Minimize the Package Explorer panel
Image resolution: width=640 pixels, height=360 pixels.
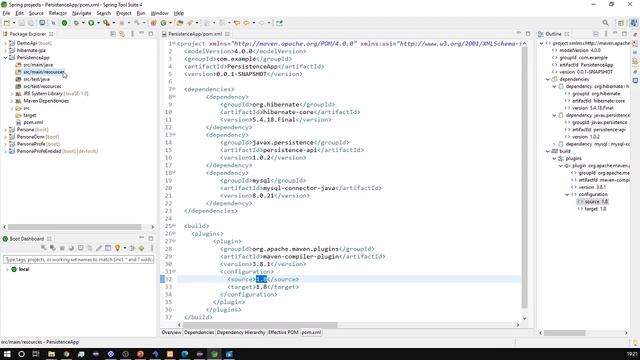142,33
